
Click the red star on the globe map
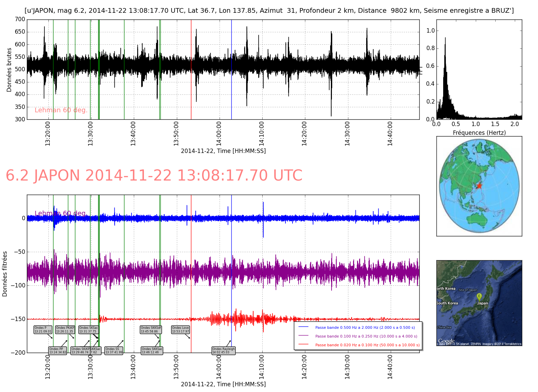479,186
